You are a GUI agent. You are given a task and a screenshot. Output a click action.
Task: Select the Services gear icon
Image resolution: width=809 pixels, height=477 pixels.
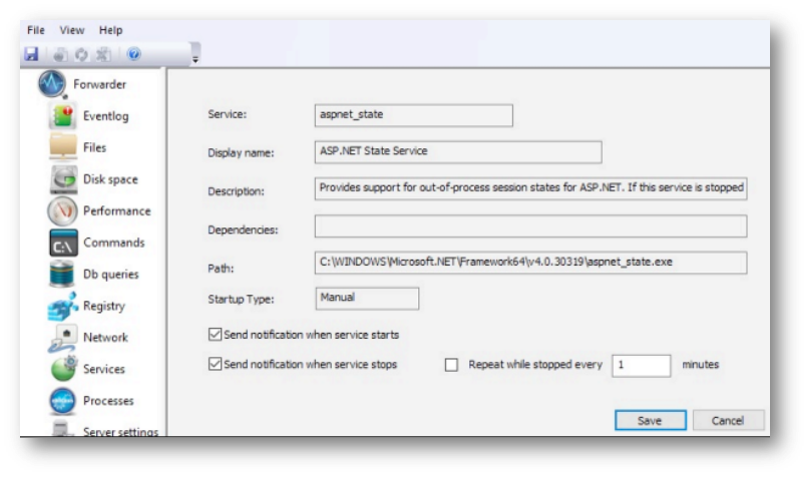coord(63,369)
